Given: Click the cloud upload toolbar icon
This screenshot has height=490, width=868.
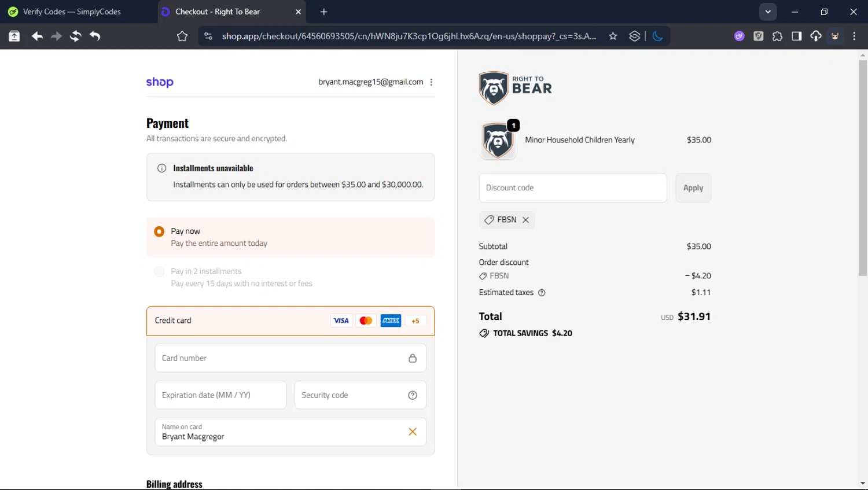Looking at the screenshot, I should 816,36.
